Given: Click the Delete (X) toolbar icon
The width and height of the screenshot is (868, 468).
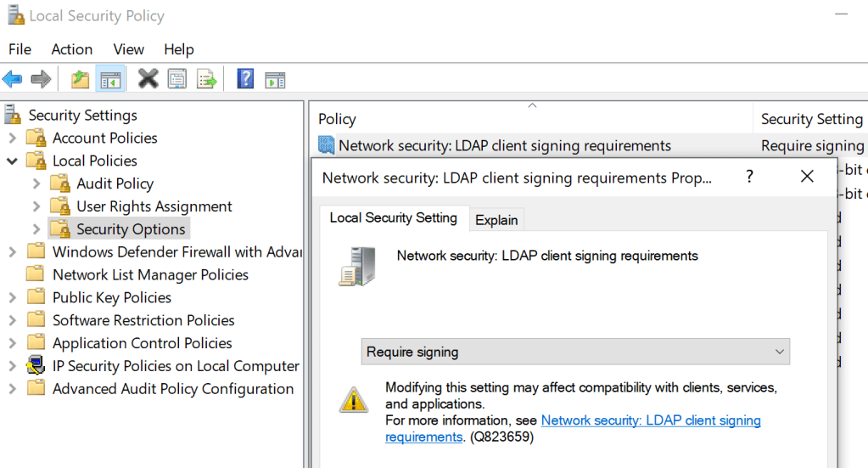Looking at the screenshot, I should click(148, 80).
